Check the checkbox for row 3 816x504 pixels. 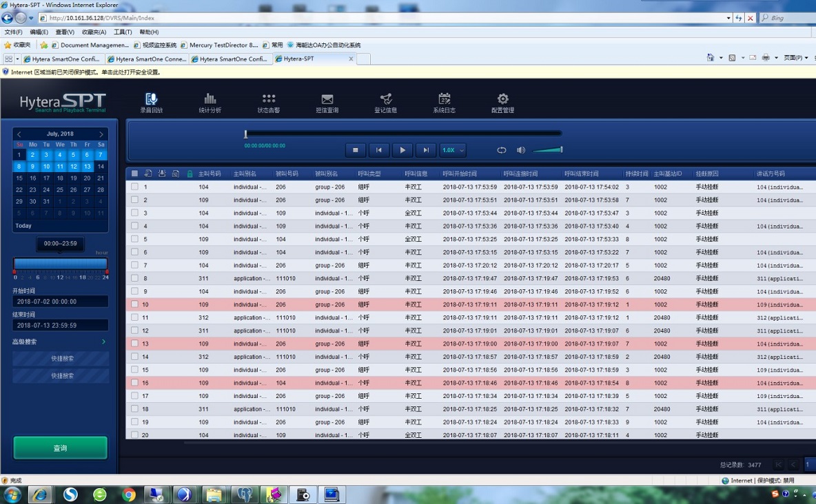[135, 213]
